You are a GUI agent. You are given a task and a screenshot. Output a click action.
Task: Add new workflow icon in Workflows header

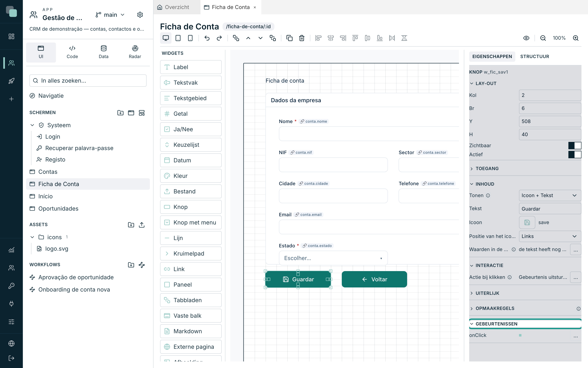tap(142, 265)
